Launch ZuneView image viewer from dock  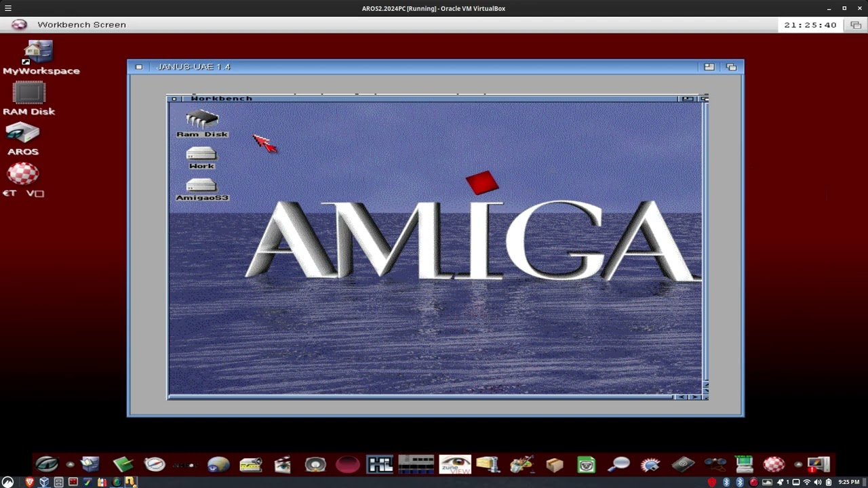point(455,464)
